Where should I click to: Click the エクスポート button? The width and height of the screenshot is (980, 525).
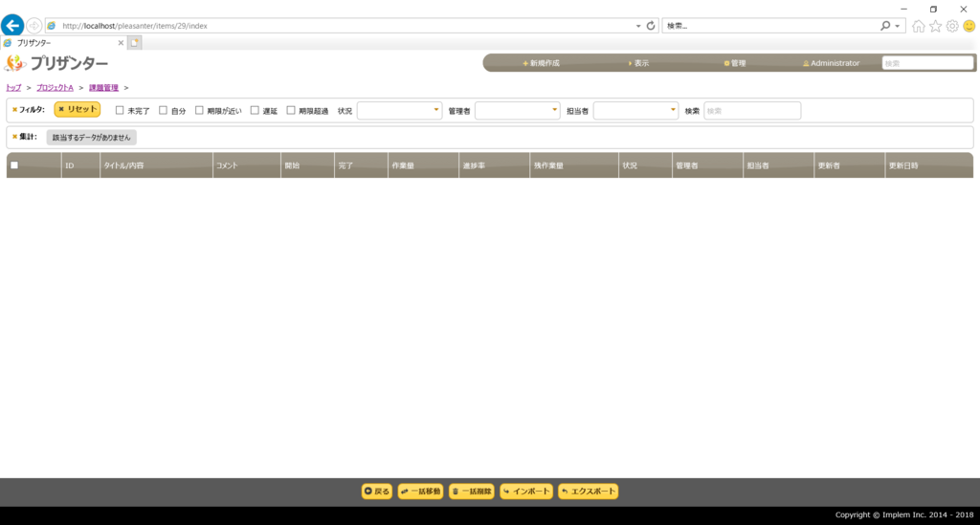[589, 492]
